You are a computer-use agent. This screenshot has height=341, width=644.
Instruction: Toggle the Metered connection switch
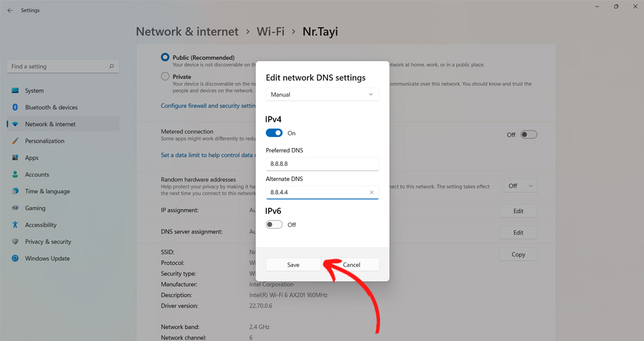[529, 134]
